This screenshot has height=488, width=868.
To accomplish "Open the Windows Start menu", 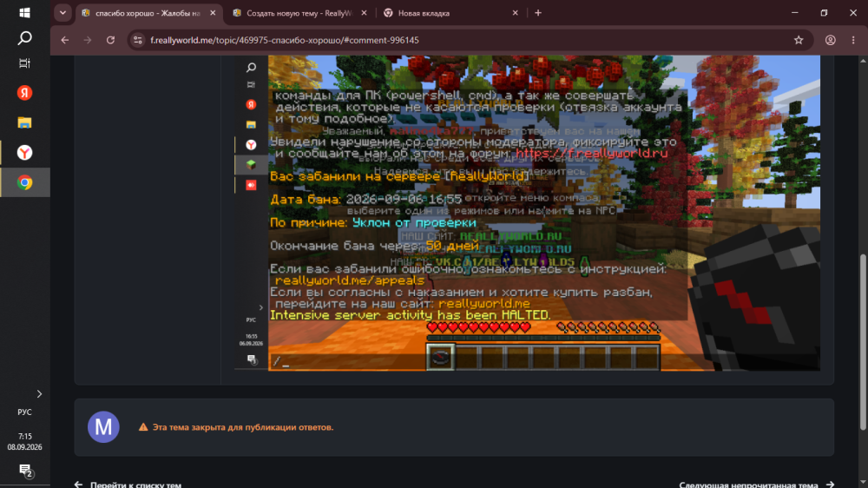I will (24, 13).
